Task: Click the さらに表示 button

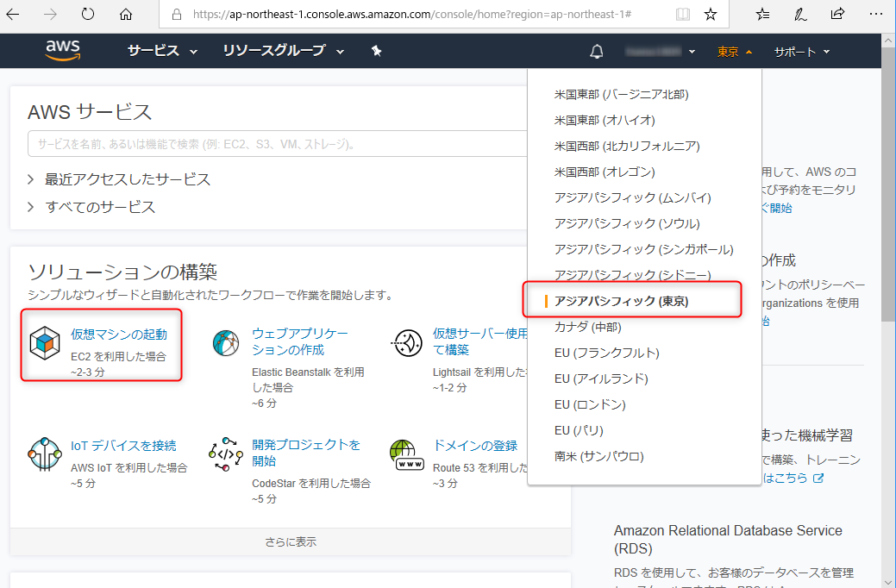Action: point(289,541)
